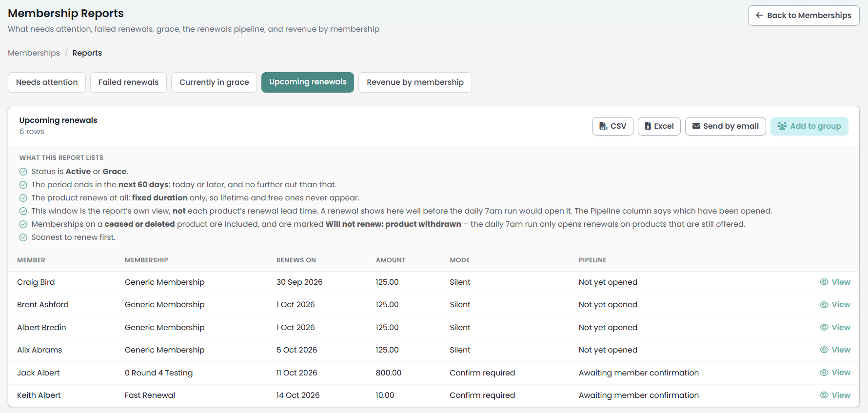Click the 800.00 amount value
This screenshot has height=413, width=868.
pos(388,373)
